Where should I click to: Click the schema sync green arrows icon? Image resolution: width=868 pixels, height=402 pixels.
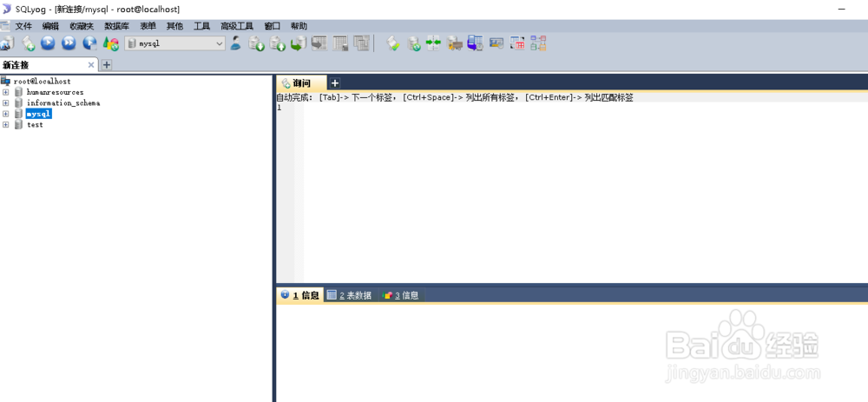tap(433, 43)
